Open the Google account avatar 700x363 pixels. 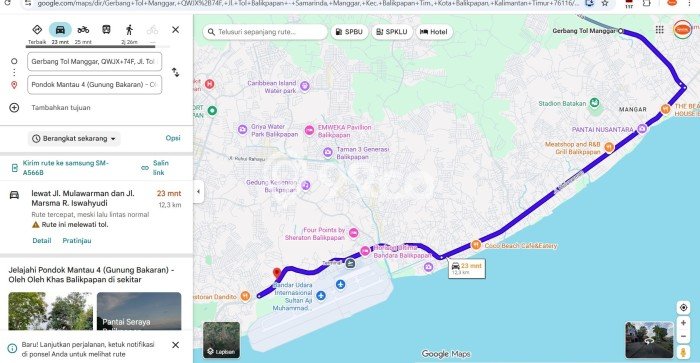[682, 29]
